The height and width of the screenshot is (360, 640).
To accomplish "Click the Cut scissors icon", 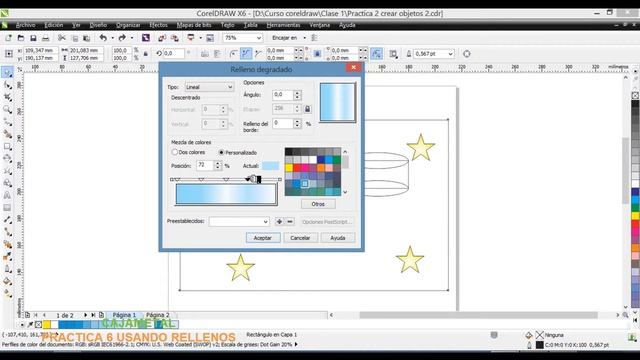I will tap(62, 38).
